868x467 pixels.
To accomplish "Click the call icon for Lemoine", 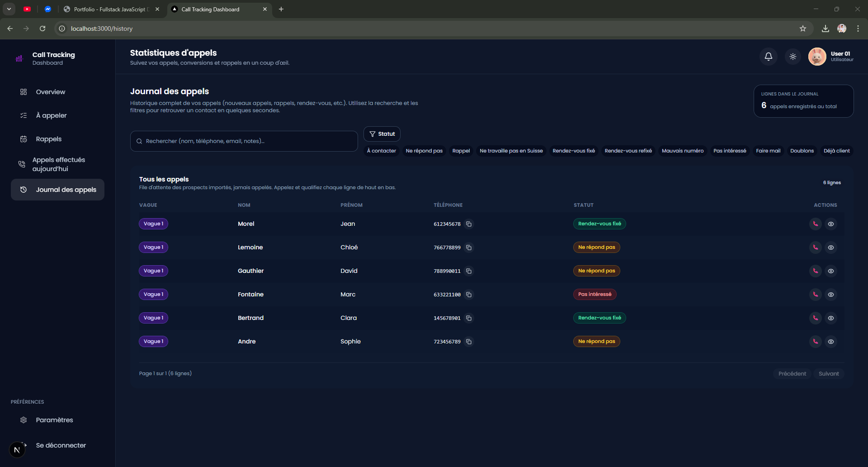I will (815, 248).
